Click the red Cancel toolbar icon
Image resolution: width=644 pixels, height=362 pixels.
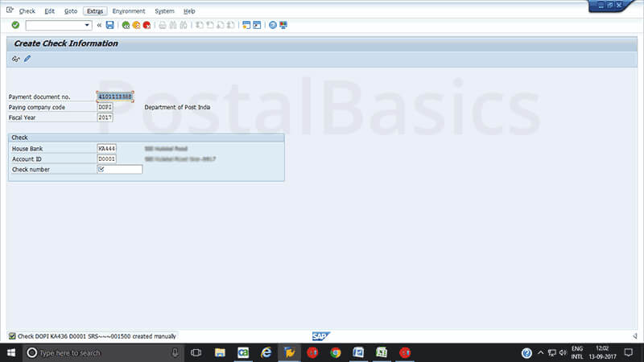147,25
